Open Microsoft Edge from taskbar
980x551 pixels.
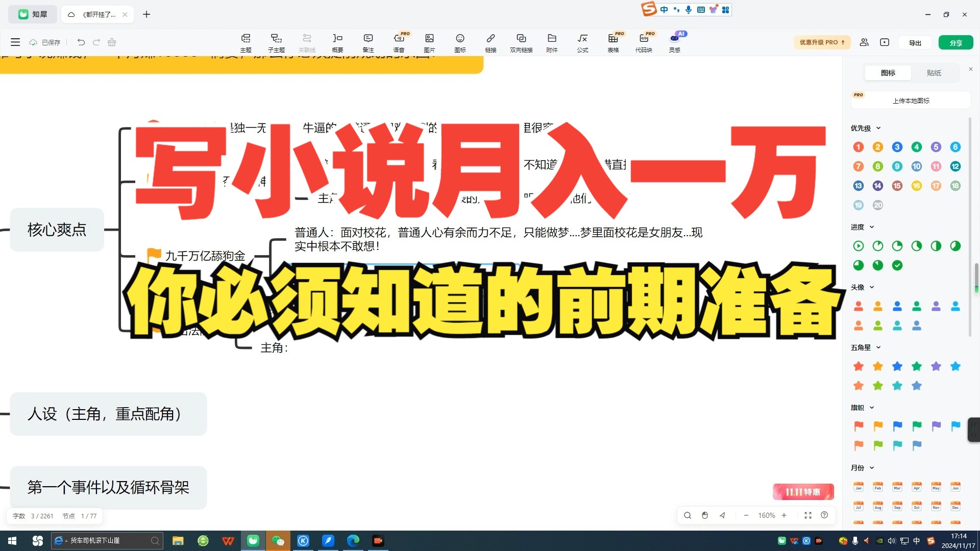click(353, 541)
